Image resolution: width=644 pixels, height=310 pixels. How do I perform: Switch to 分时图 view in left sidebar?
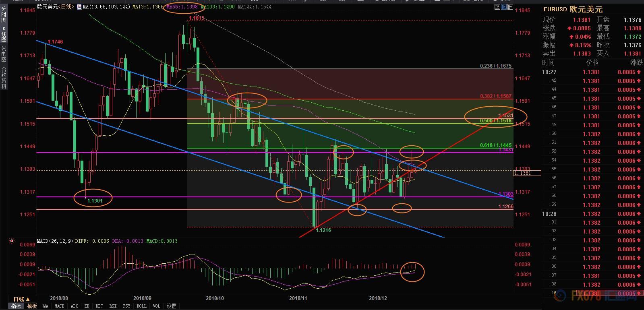(x=4, y=15)
